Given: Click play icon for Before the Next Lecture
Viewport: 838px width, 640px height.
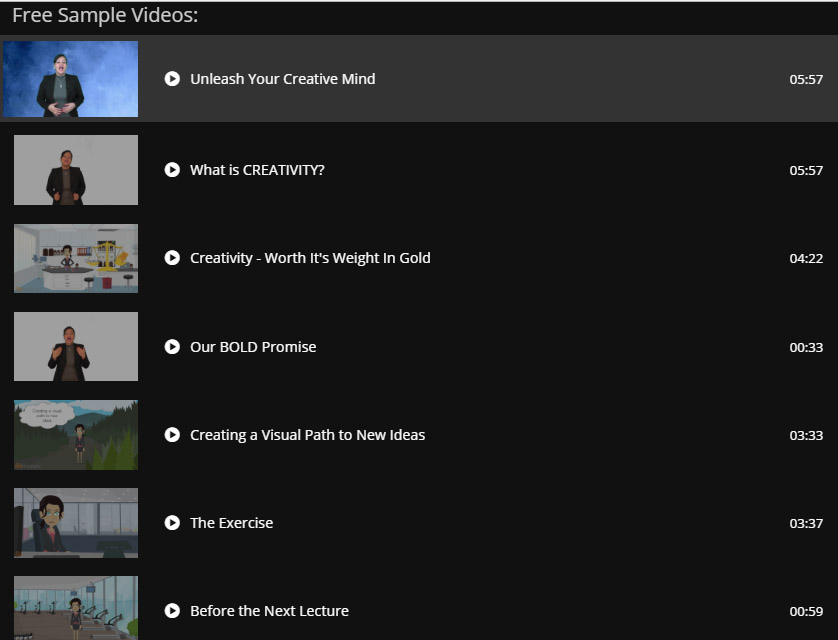Looking at the screenshot, I should (172, 611).
